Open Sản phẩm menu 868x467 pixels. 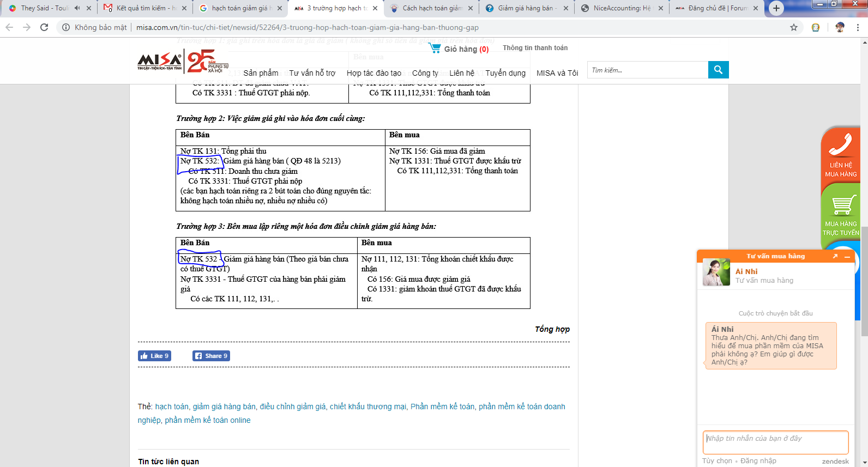(261, 73)
